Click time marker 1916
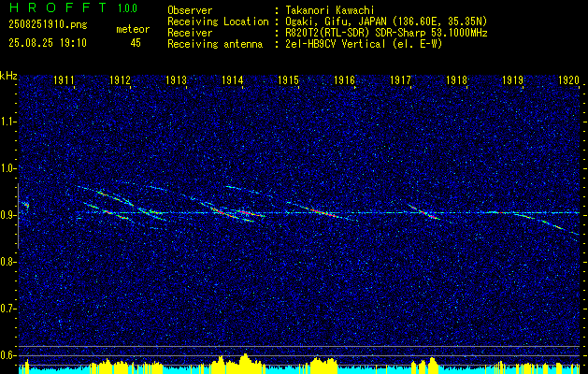 click(344, 79)
